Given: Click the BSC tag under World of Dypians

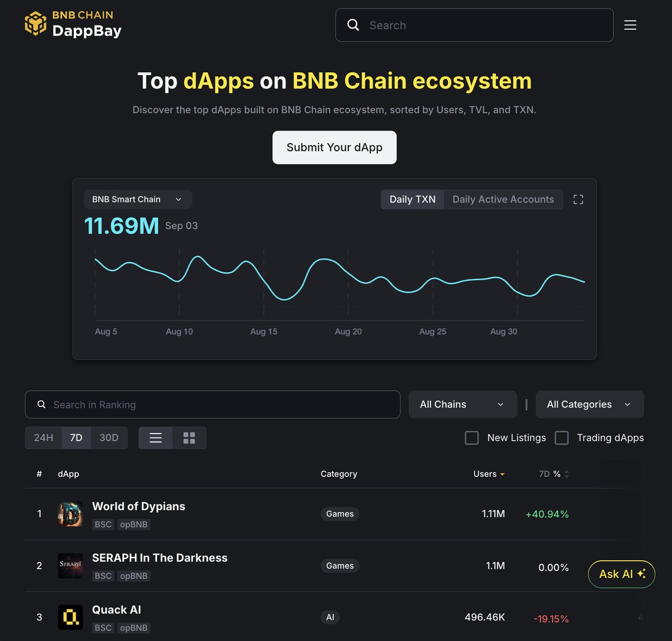Looking at the screenshot, I should (x=103, y=524).
